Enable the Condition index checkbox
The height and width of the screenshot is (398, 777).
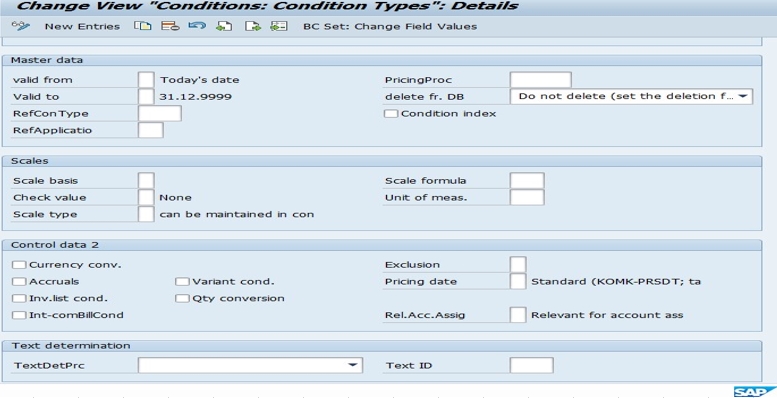click(x=391, y=114)
